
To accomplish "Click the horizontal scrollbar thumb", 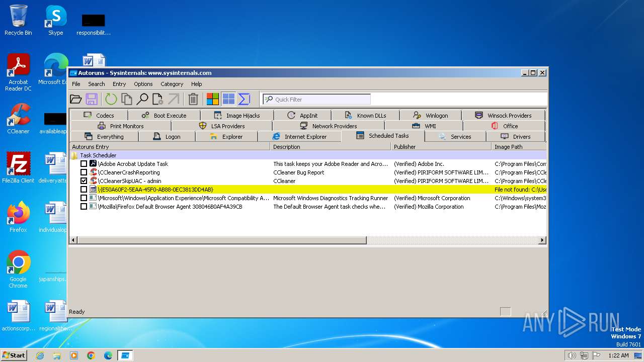I will [222, 240].
